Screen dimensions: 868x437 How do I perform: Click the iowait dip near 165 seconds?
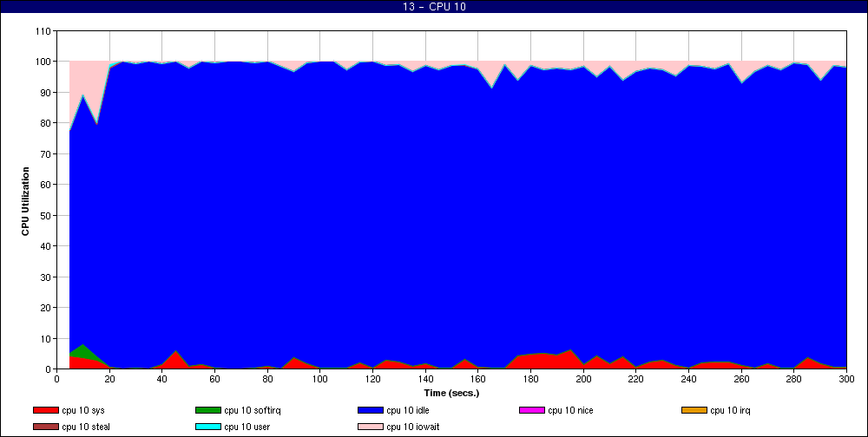(491, 75)
